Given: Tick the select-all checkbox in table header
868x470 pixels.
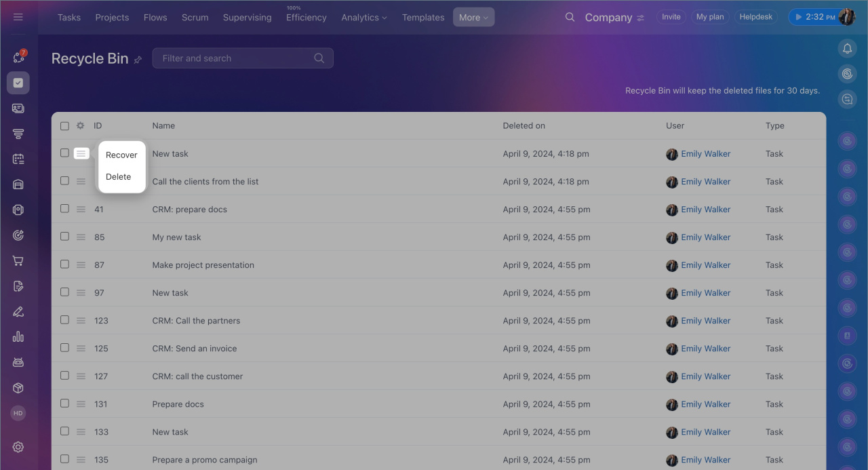Looking at the screenshot, I should coord(64,125).
